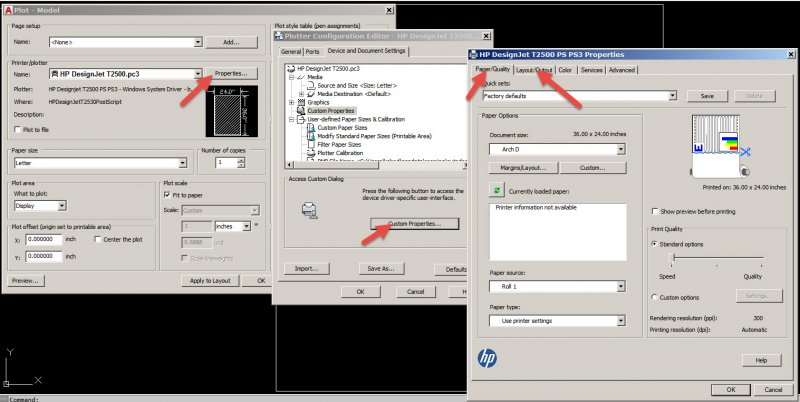Click the Custom Properties... button
This screenshot has height=402, width=800.
(415, 224)
